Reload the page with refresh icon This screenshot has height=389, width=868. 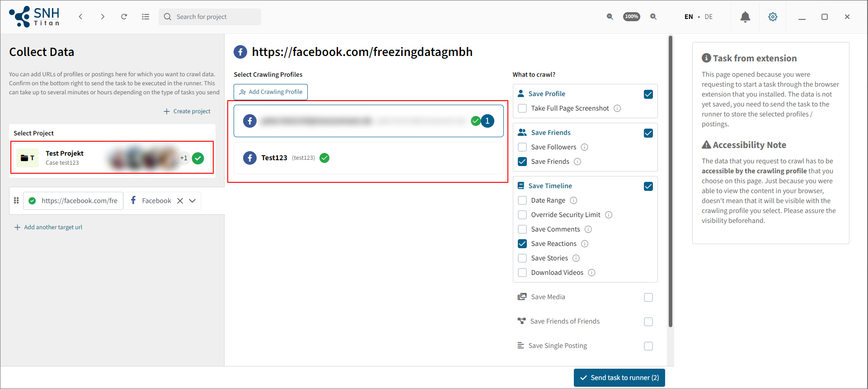coord(124,17)
